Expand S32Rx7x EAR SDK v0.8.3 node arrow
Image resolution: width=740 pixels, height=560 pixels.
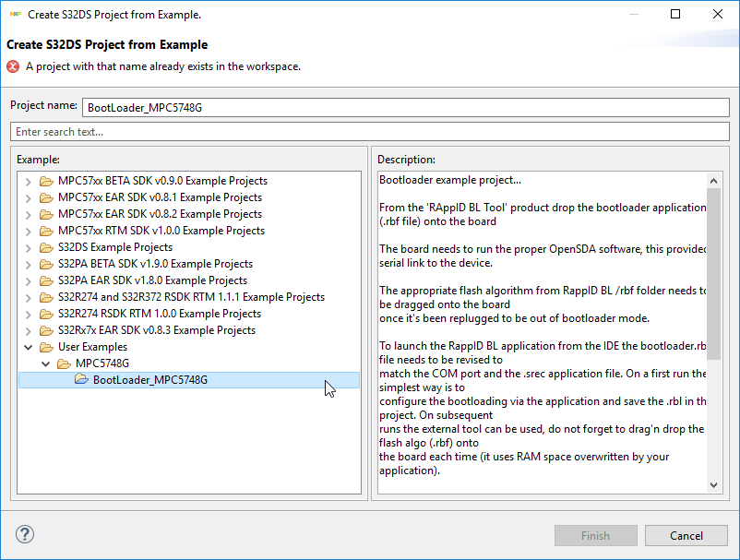[x=29, y=330]
